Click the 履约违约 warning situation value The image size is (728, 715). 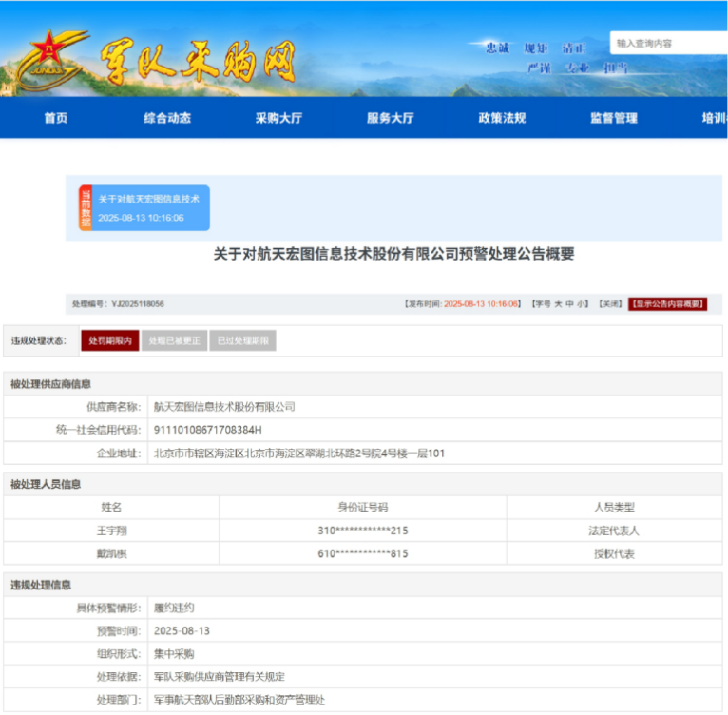174,609
